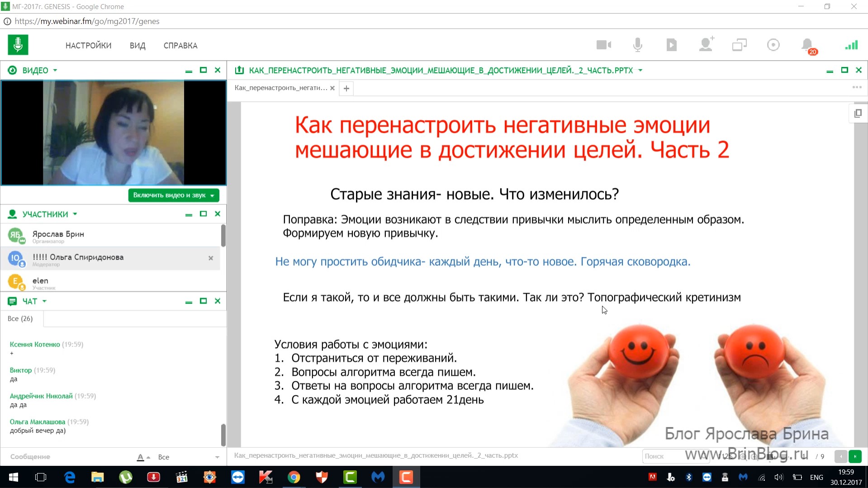Select participant elen

[x=110, y=281]
